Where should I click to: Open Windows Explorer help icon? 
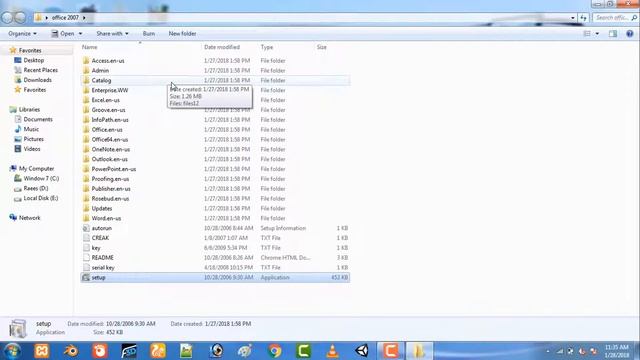pyautogui.click(x=630, y=34)
